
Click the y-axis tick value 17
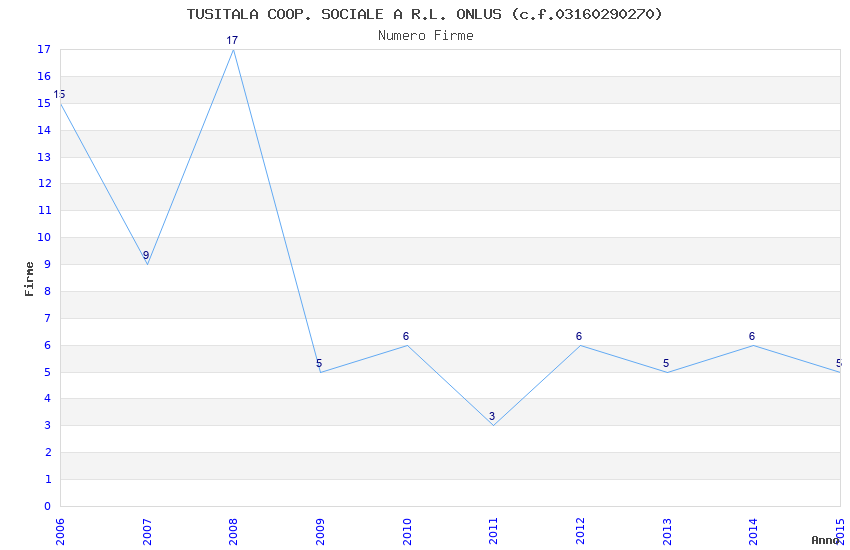click(44, 49)
